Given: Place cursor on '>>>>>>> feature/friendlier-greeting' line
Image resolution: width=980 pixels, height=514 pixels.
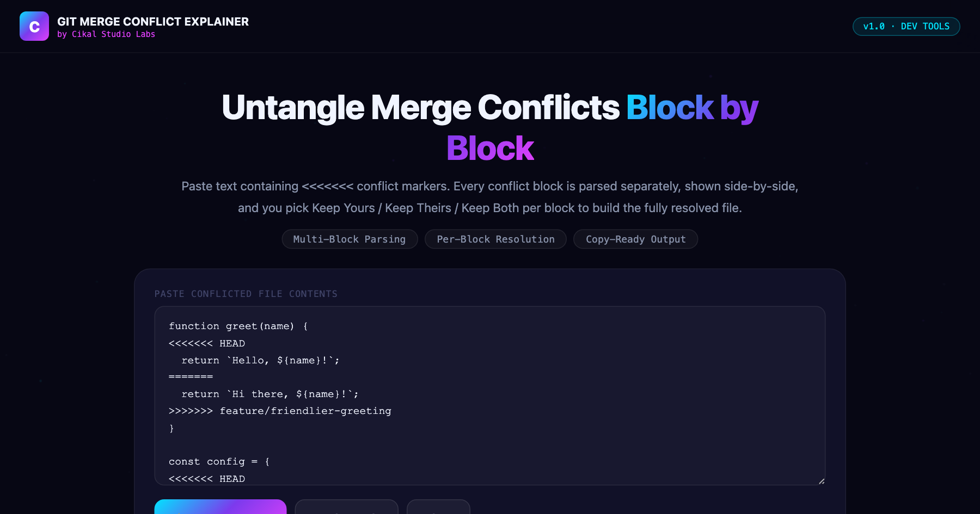Looking at the screenshot, I should coord(280,411).
